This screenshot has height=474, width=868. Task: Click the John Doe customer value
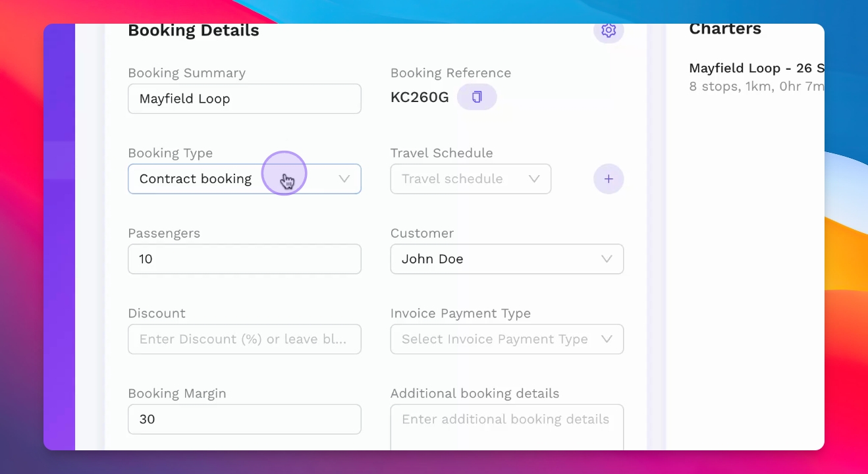click(x=432, y=259)
